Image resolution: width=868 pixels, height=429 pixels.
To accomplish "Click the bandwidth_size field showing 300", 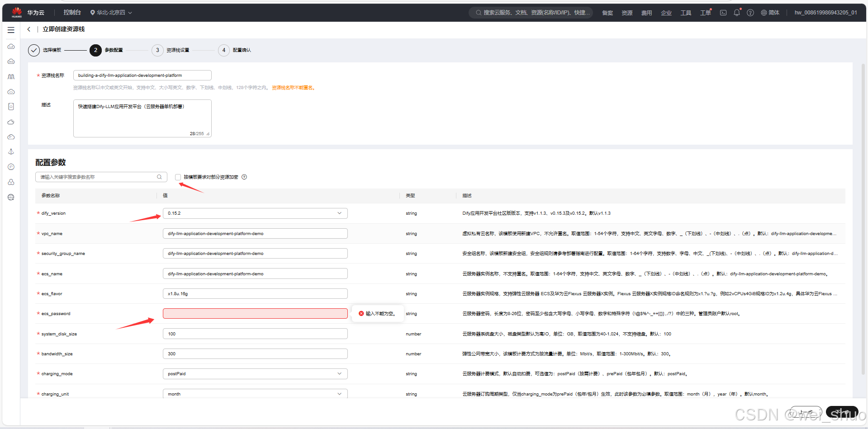I will [x=255, y=354].
